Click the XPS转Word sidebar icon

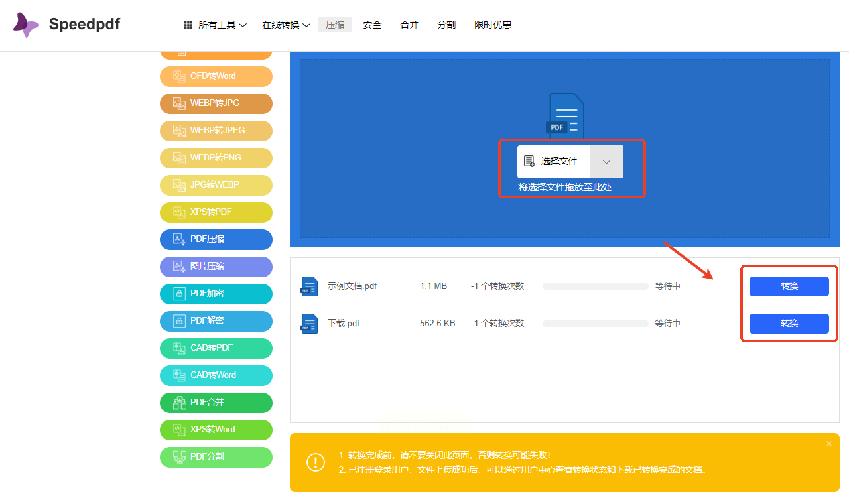point(179,430)
